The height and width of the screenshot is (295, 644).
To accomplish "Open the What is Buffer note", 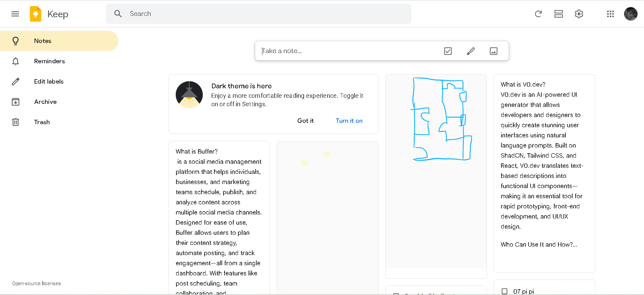I will (219, 218).
